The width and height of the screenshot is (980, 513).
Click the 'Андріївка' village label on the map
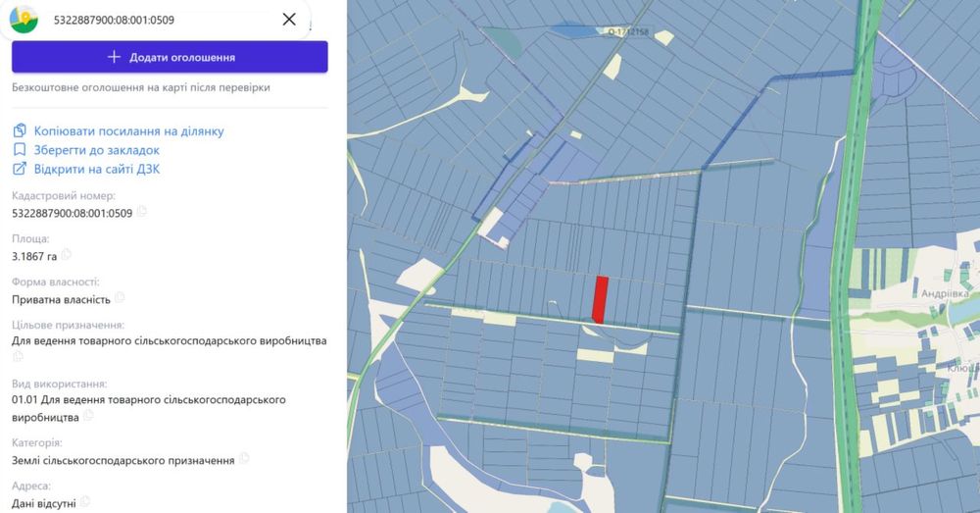tap(945, 293)
